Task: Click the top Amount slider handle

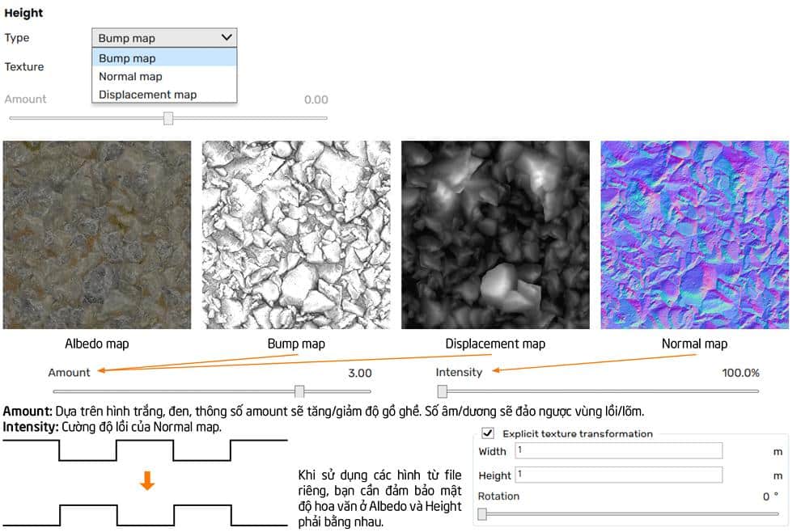Action: (x=168, y=118)
